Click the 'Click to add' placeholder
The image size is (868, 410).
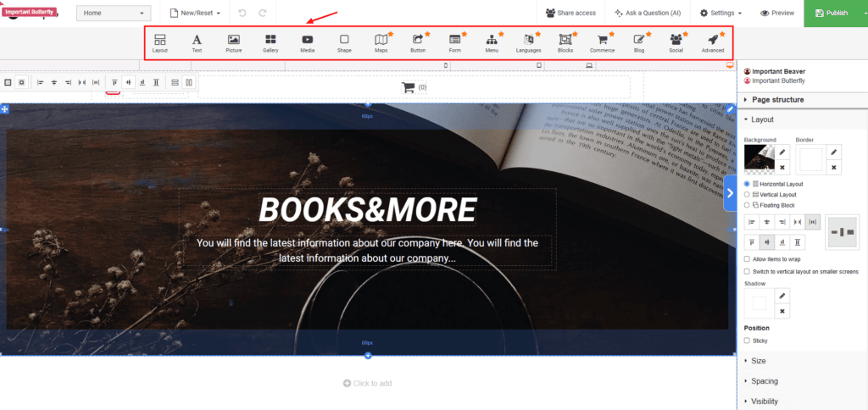[368, 384]
